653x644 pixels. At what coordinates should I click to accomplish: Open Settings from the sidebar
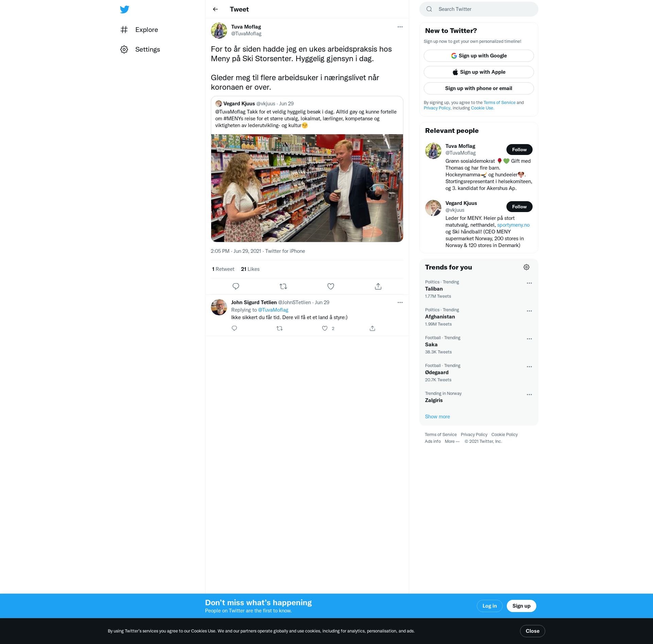tap(140, 49)
